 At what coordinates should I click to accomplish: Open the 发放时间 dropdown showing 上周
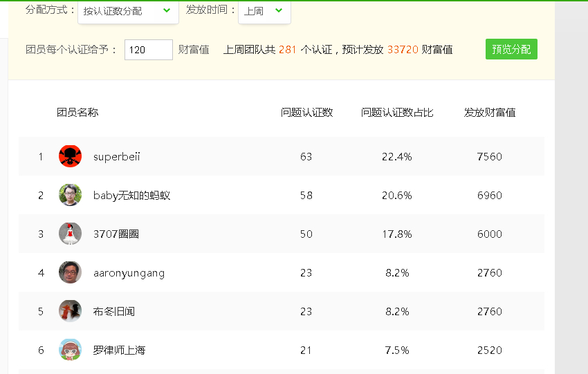264,12
